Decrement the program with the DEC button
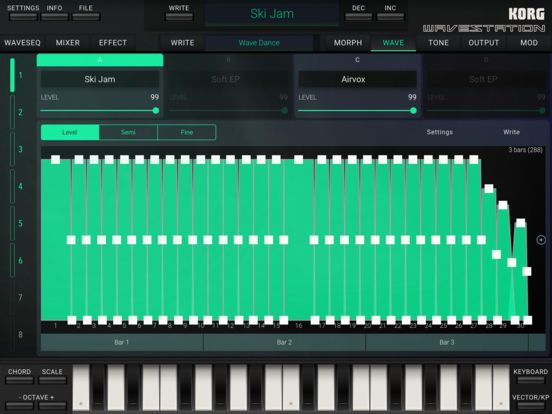The height and width of the screenshot is (414, 552). click(358, 12)
